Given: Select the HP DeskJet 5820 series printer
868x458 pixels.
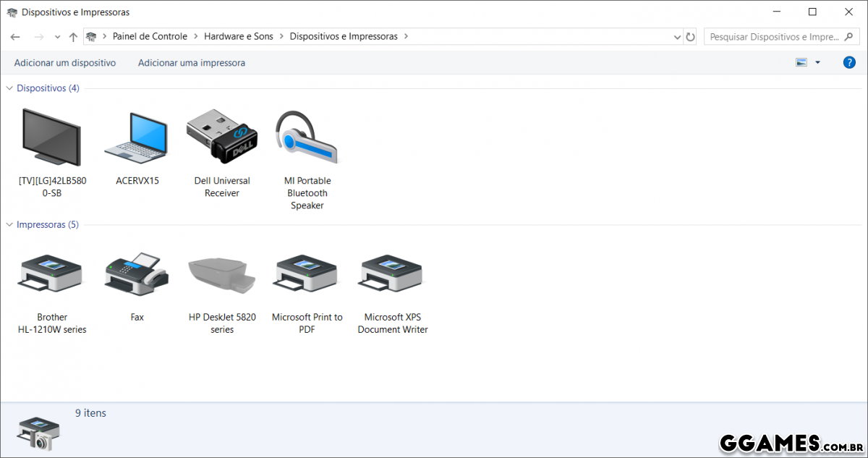Looking at the screenshot, I should [222, 275].
